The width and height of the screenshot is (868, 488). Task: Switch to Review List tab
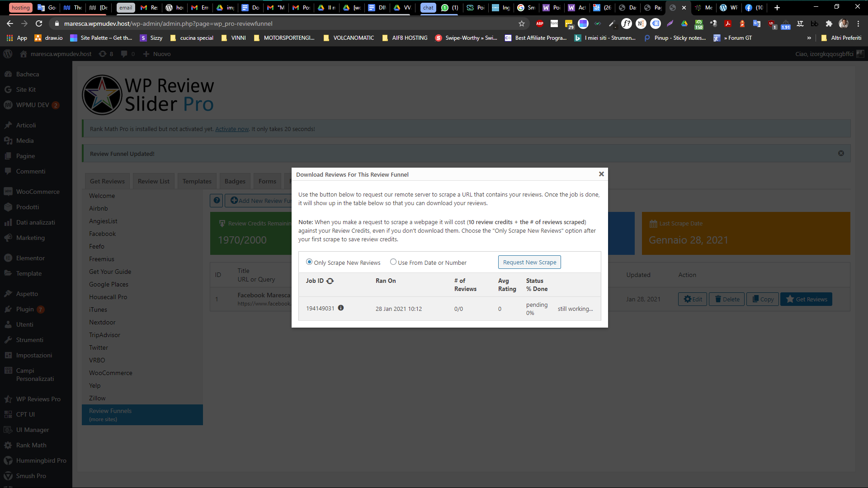[x=154, y=181]
